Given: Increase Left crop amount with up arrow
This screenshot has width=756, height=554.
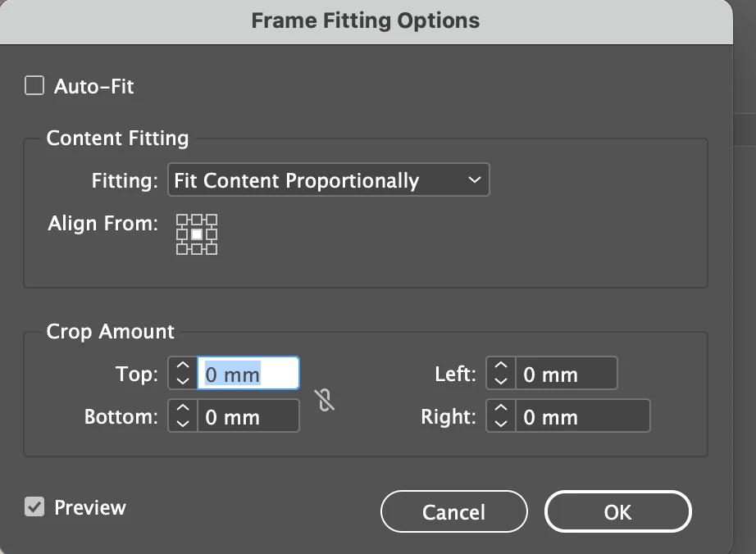Looking at the screenshot, I should pos(501,367).
